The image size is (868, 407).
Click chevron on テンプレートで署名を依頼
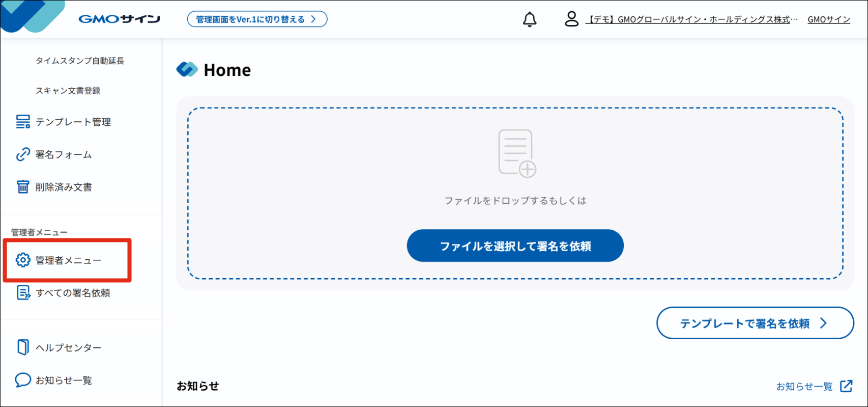[x=824, y=323]
